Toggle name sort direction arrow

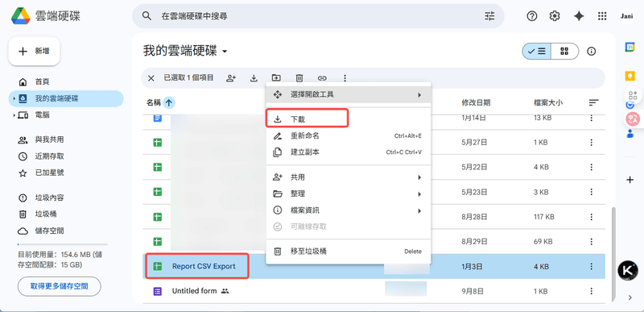169,102
